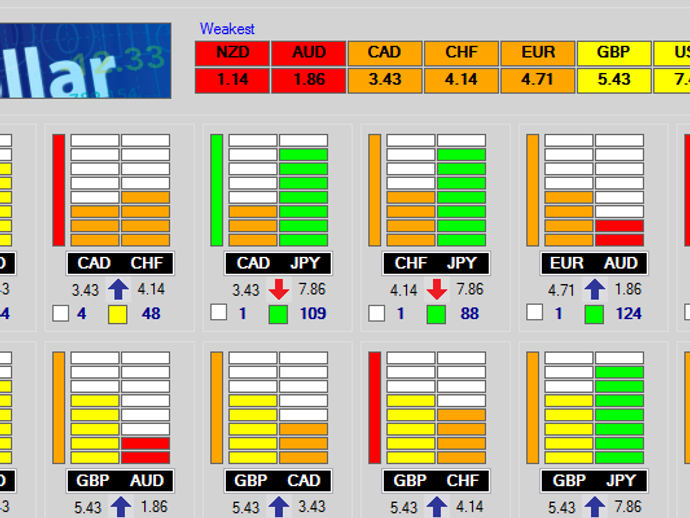
Task: Select the GBP cell in strength row
Action: [614, 53]
